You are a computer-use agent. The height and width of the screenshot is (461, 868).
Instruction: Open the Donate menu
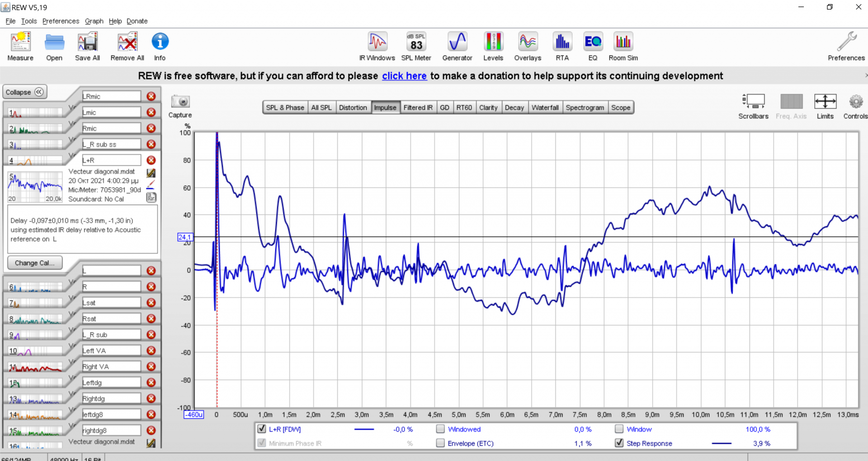click(137, 21)
